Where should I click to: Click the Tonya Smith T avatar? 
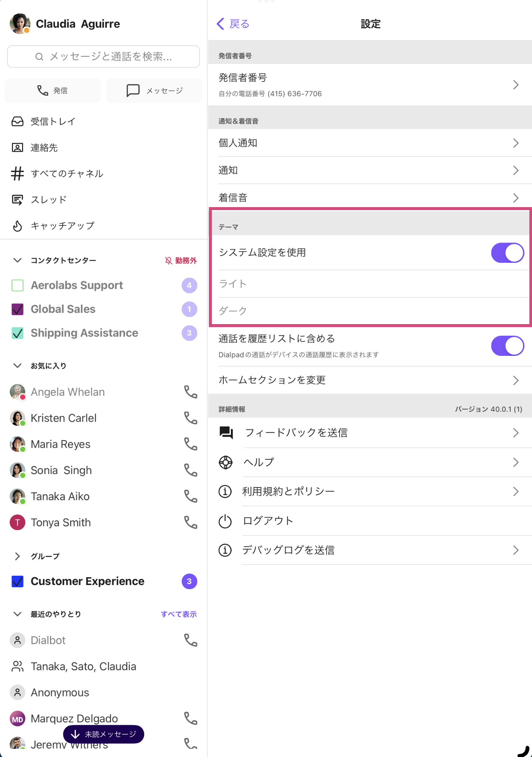coord(17,523)
